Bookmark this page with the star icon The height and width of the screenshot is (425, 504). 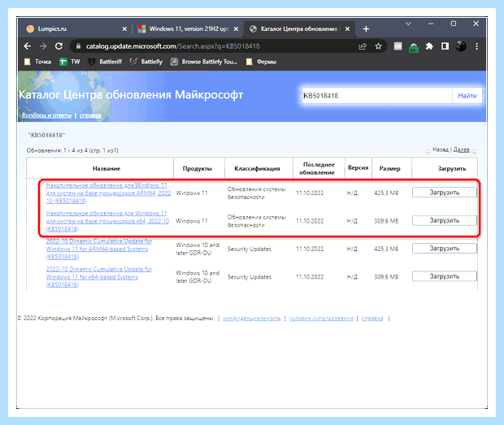click(378, 46)
